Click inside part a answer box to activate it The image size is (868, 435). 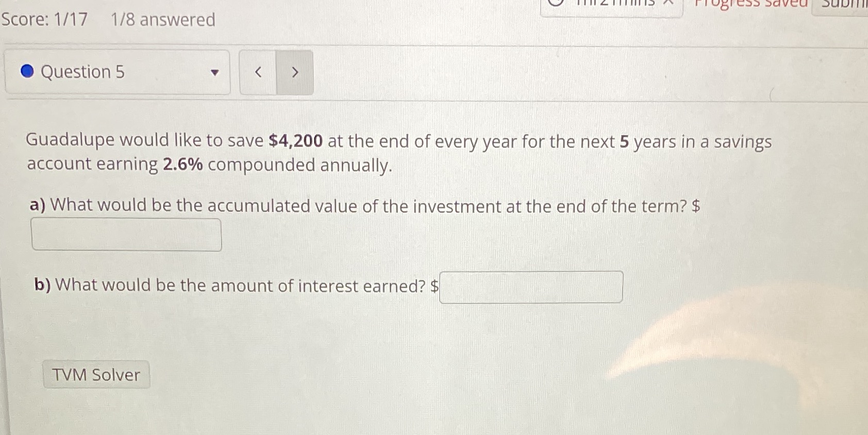[x=126, y=234]
